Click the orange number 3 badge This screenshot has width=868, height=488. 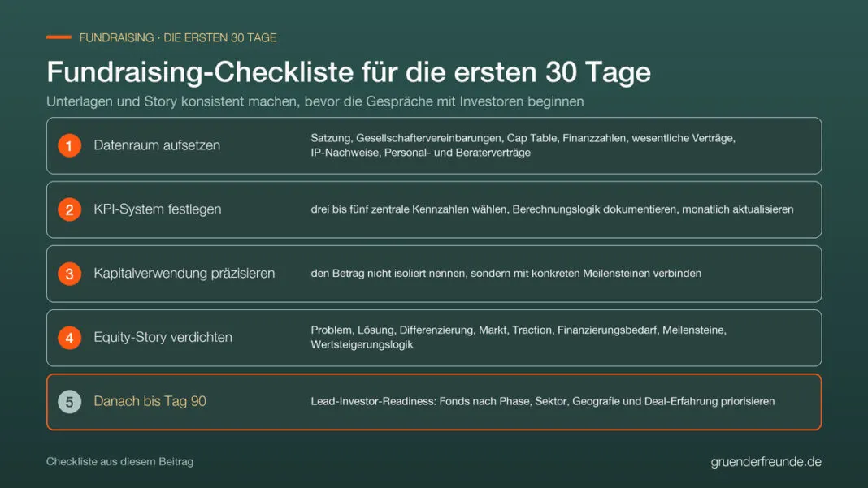tap(69, 274)
